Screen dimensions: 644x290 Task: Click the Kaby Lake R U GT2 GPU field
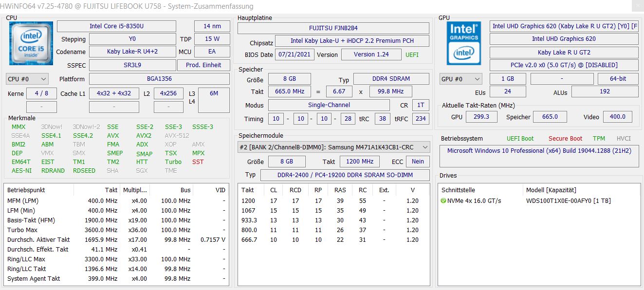coord(564,53)
